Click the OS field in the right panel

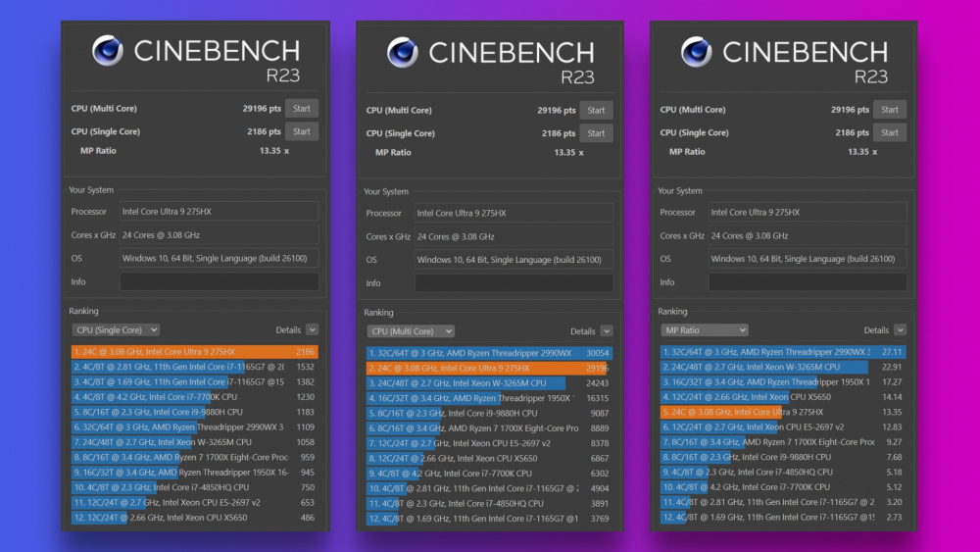click(x=808, y=259)
